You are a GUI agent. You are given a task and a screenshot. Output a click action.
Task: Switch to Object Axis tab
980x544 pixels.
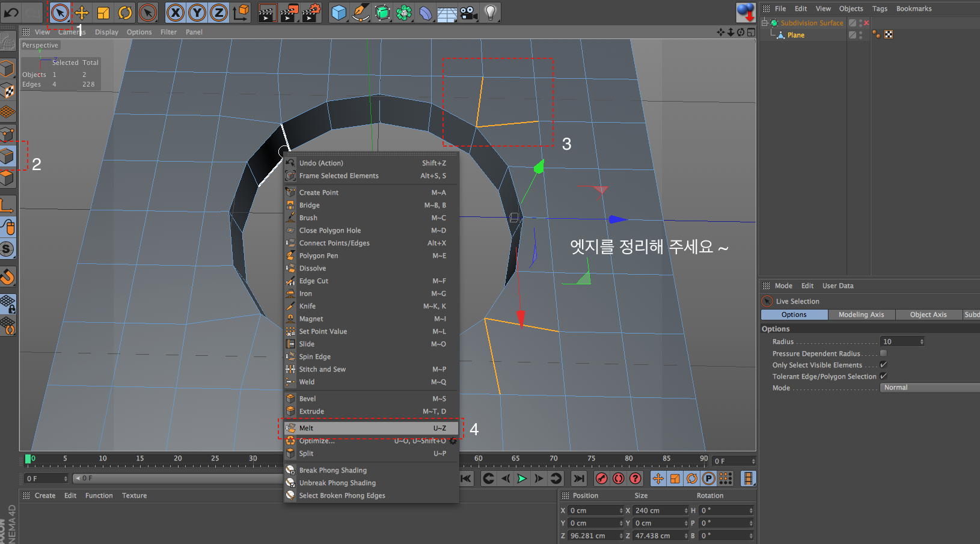[x=928, y=314]
